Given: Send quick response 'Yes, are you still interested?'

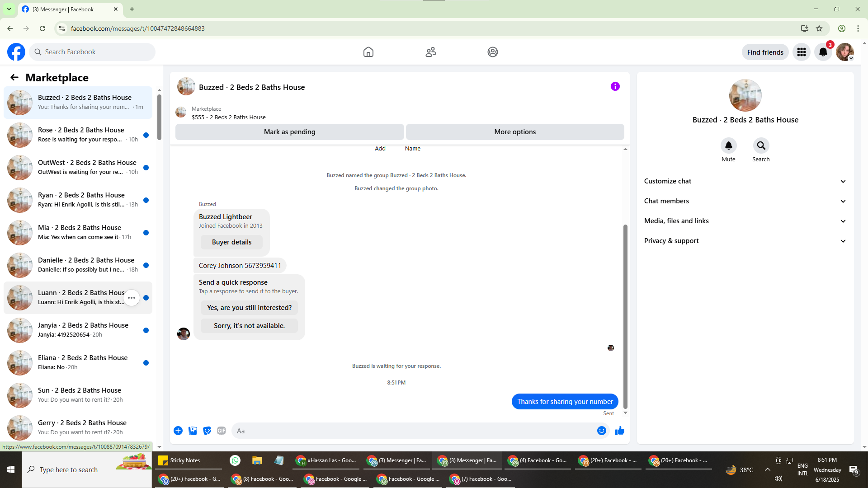Looking at the screenshot, I should point(249,308).
